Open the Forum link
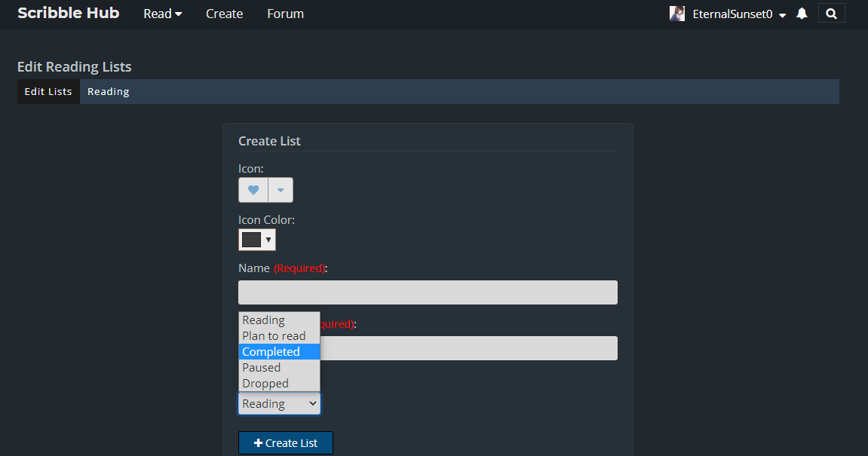868x456 pixels. 285,14
